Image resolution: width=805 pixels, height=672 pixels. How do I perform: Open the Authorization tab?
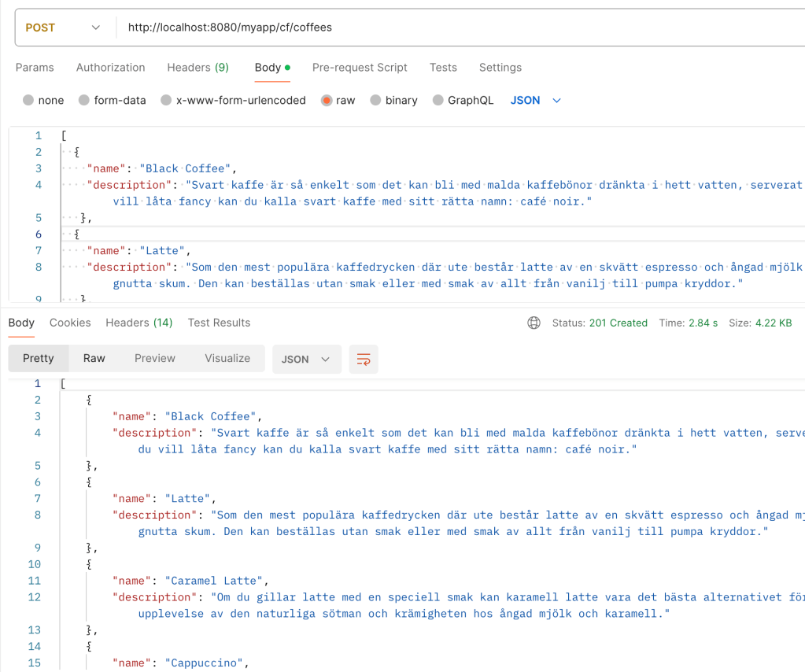(x=110, y=68)
